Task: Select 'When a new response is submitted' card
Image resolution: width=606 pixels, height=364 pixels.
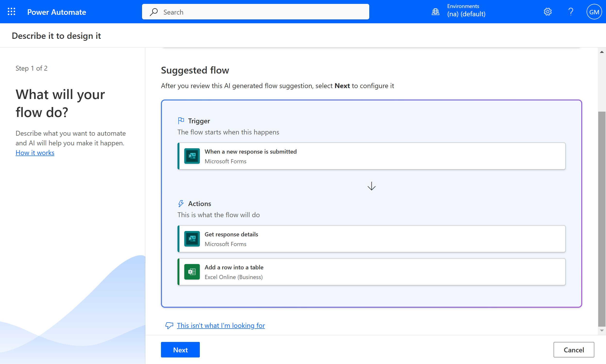Action: [371, 156]
